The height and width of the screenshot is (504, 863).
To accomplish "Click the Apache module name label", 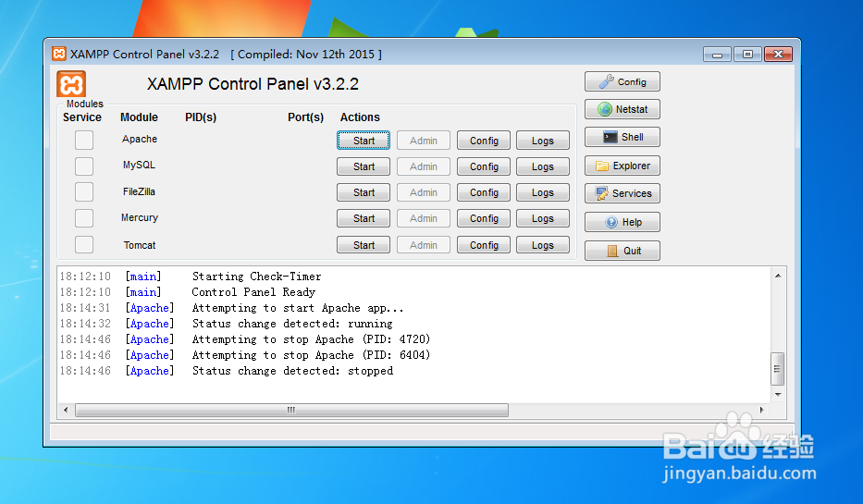I will coord(140,140).
